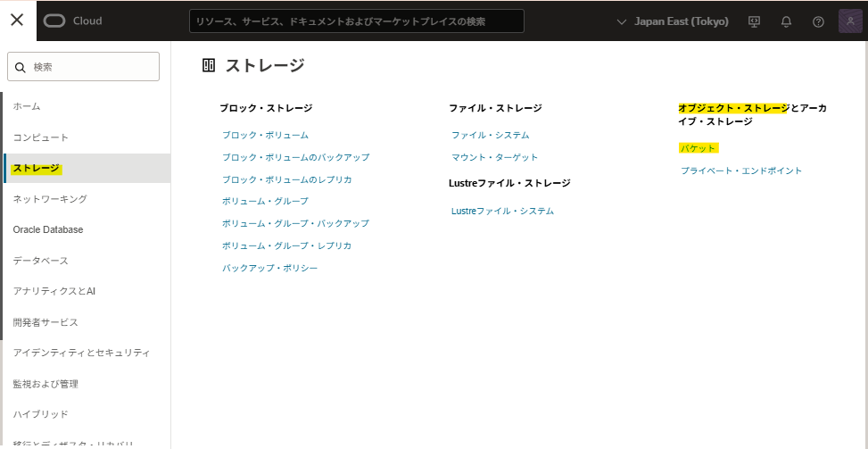
Task: Select アイデンティティとセキュリティ in the sidebar
Action: pos(81,353)
